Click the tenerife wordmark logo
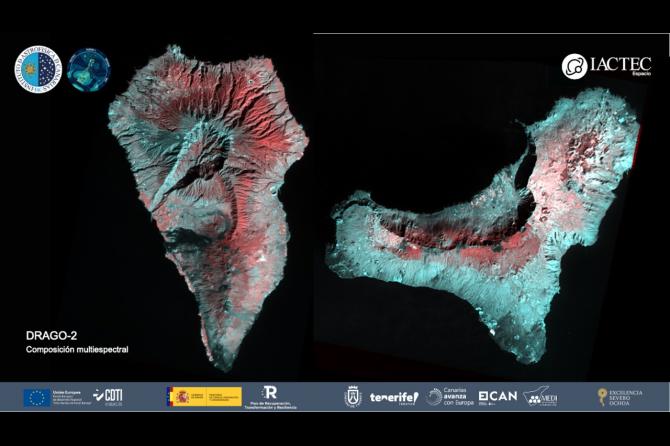The width and height of the screenshot is (670, 446). (394, 397)
